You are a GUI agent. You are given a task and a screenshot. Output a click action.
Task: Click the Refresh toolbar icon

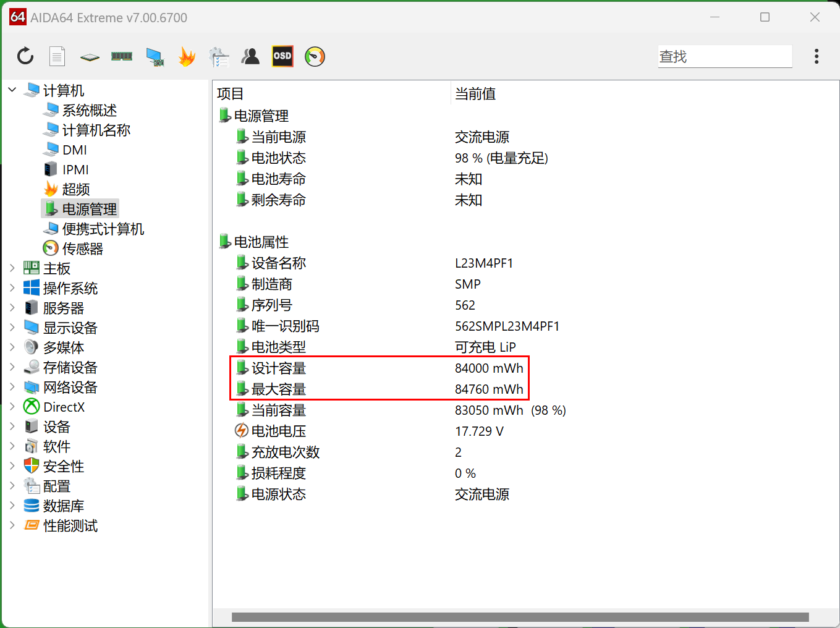point(25,56)
